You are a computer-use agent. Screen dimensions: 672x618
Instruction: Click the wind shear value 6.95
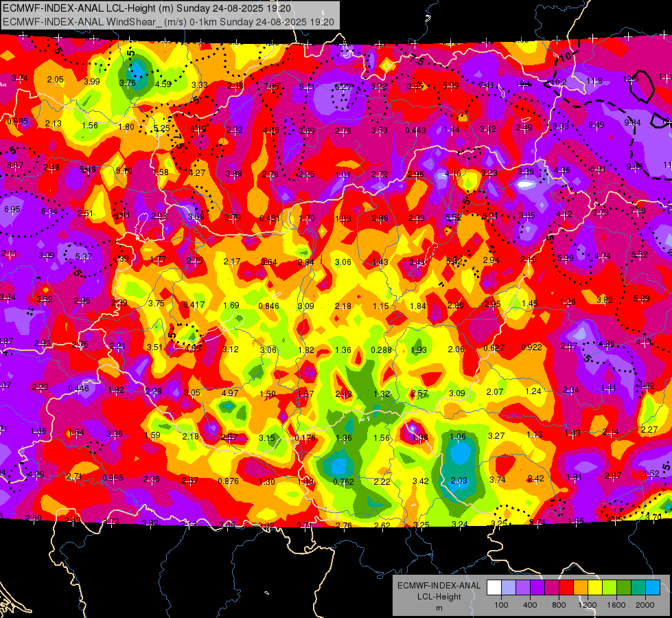pyautogui.click(x=12, y=209)
